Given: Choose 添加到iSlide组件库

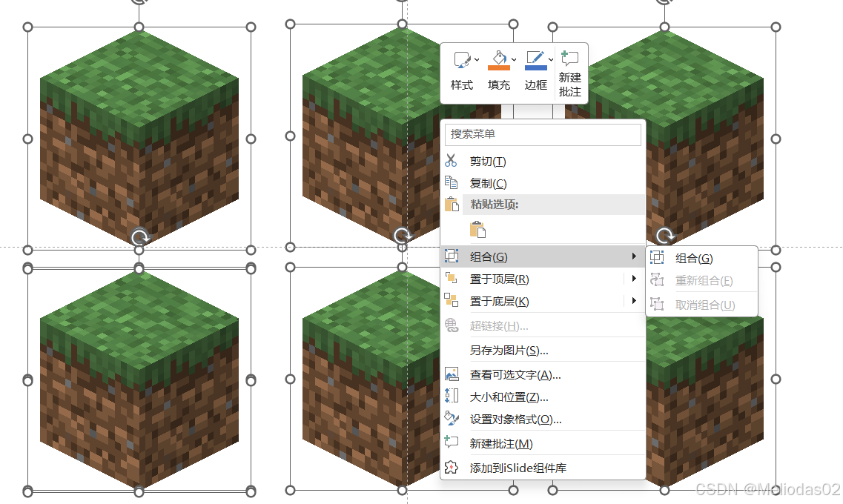Looking at the screenshot, I should coord(543,468).
